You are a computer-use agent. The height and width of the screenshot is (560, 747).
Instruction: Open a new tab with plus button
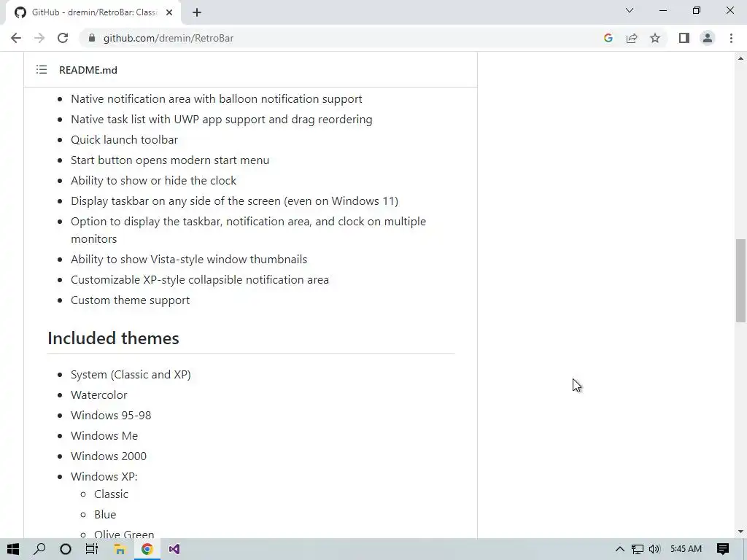pyautogui.click(x=197, y=12)
